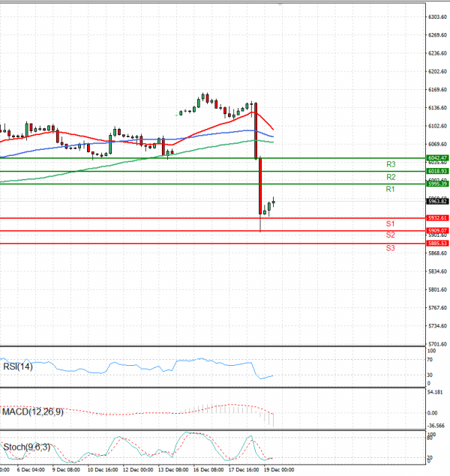The height and width of the screenshot is (476, 450).
Task: Click the 5834.60 price axis value
Action: pos(437,271)
